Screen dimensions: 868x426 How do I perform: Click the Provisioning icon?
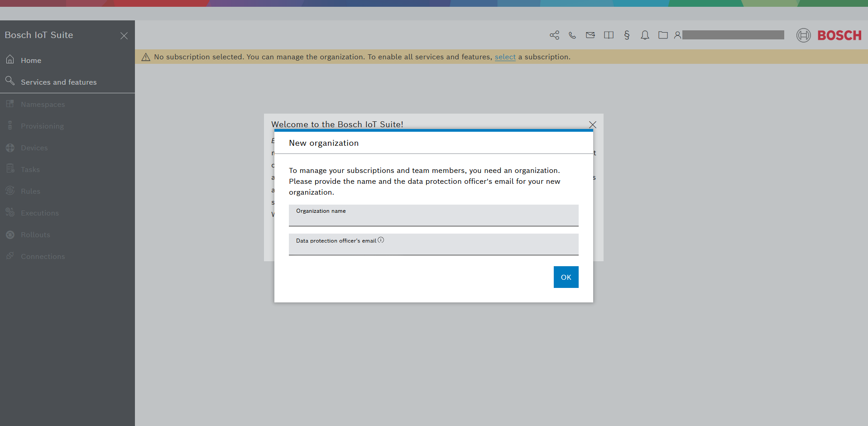pyautogui.click(x=10, y=125)
